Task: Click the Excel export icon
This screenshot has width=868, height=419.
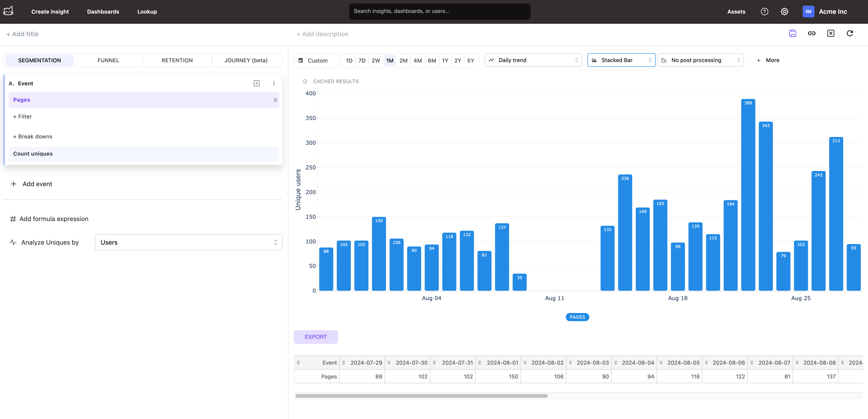Action: pyautogui.click(x=831, y=33)
